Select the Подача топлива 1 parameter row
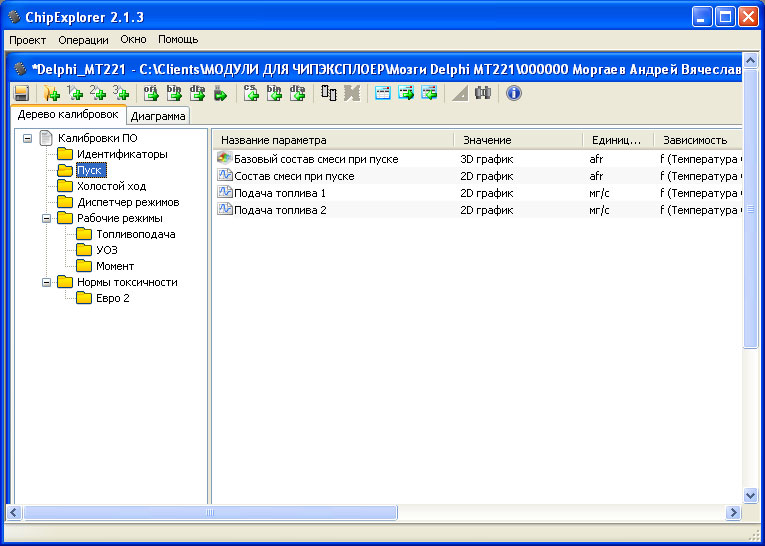The width and height of the screenshot is (765, 546). pos(280,193)
